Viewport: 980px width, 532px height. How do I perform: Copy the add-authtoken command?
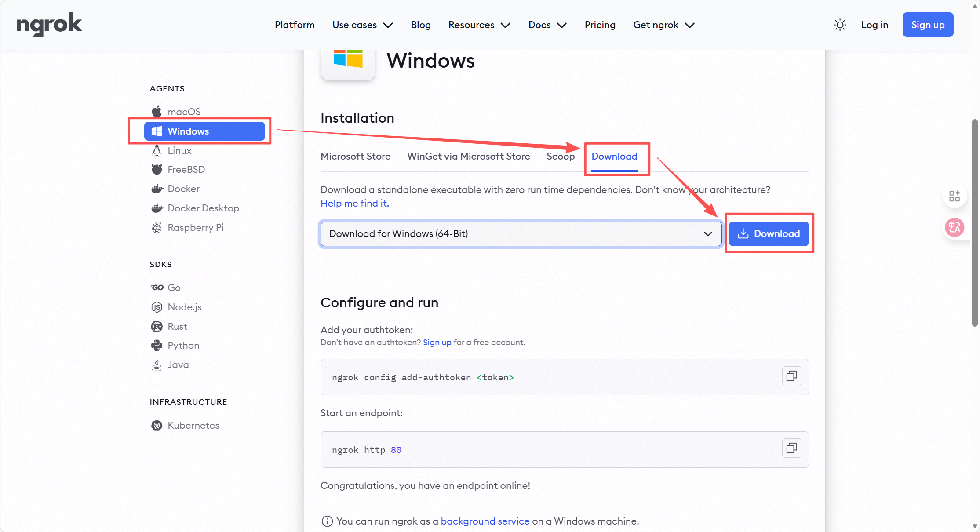click(x=791, y=376)
